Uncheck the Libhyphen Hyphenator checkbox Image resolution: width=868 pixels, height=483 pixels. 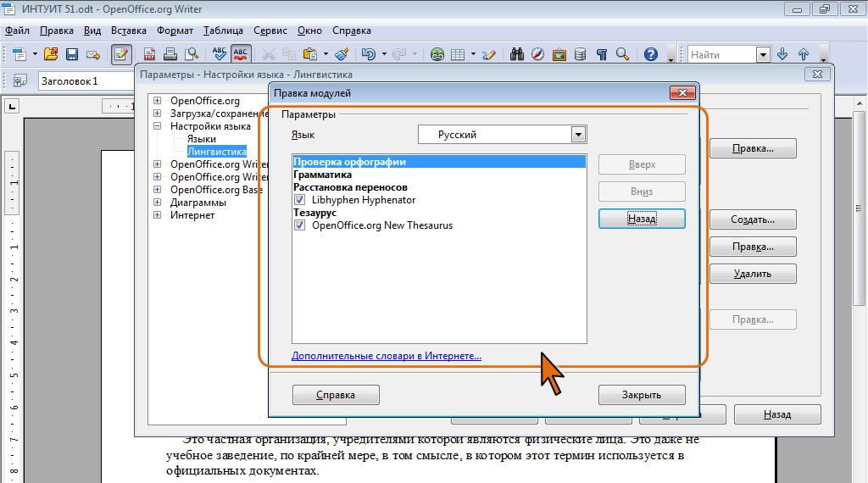300,200
